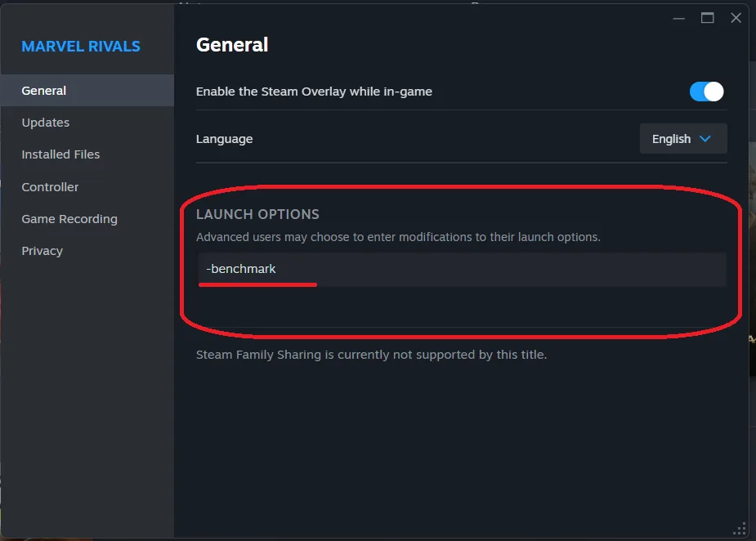This screenshot has width=756, height=541.
Task: Click the Advanced users description text
Action: click(x=398, y=237)
